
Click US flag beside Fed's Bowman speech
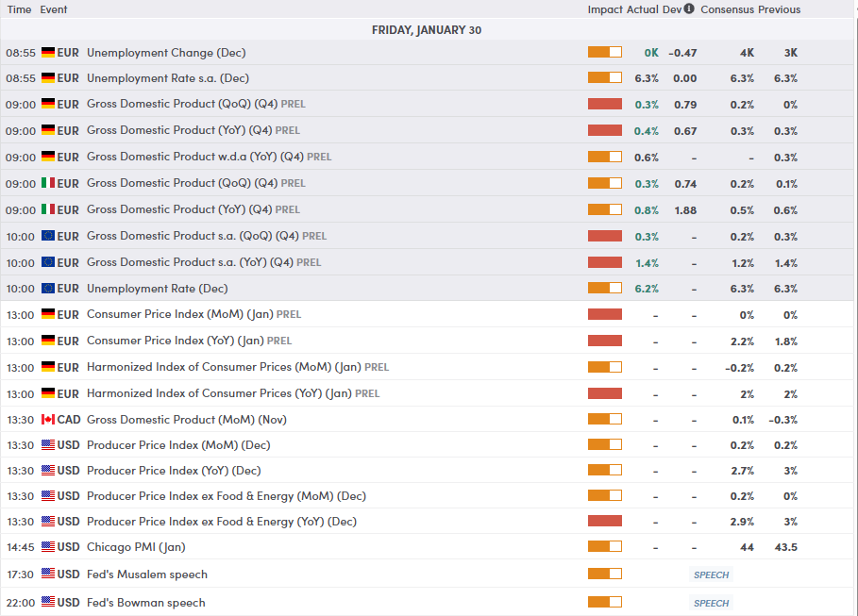tap(48, 602)
